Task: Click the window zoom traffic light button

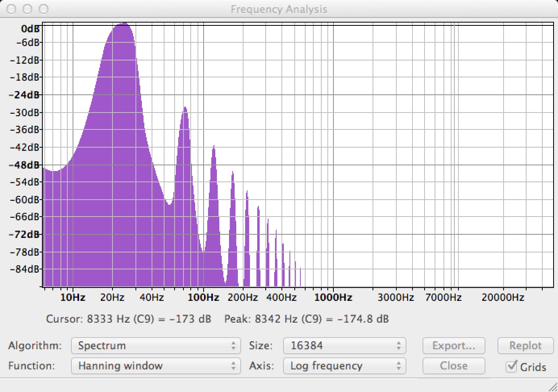Action: tap(44, 9)
